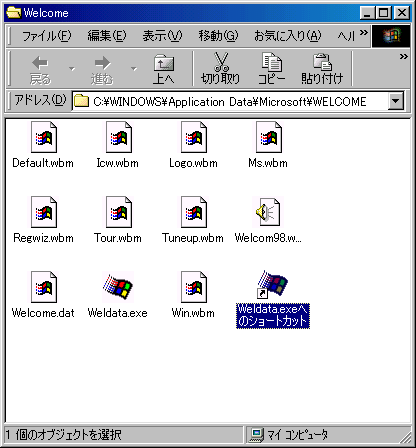Select the Welcome.dat file icon

coord(44,287)
